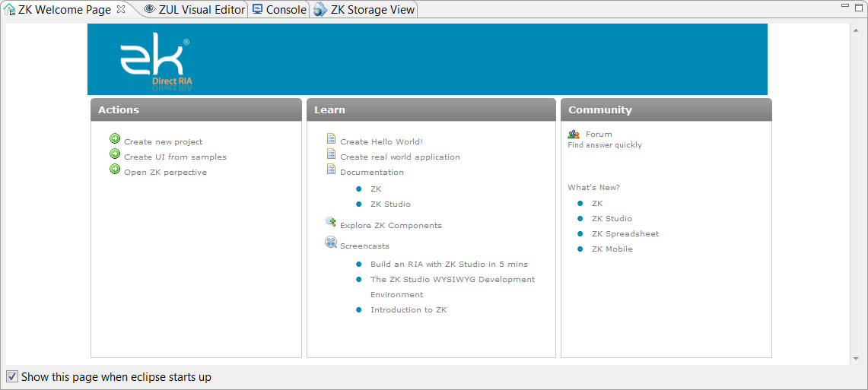Open ZK link under Documentation
Screen dimensions: 868x390
(x=376, y=189)
